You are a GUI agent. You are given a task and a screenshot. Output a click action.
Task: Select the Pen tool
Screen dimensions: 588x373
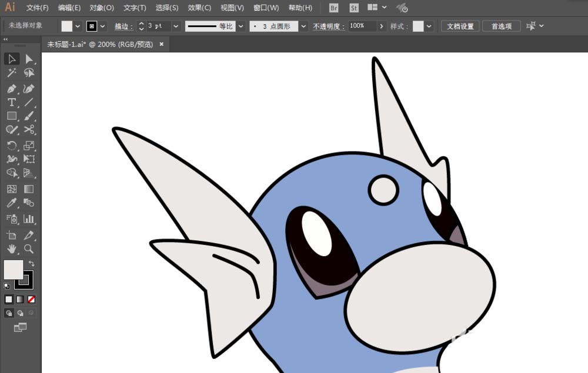point(12,89)
